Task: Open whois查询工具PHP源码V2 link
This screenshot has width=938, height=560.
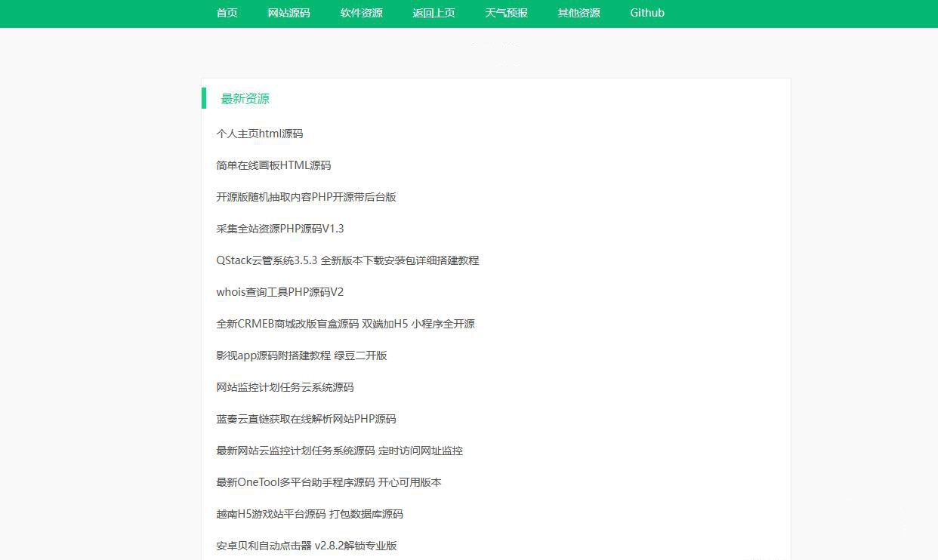Action: point(279,292)
